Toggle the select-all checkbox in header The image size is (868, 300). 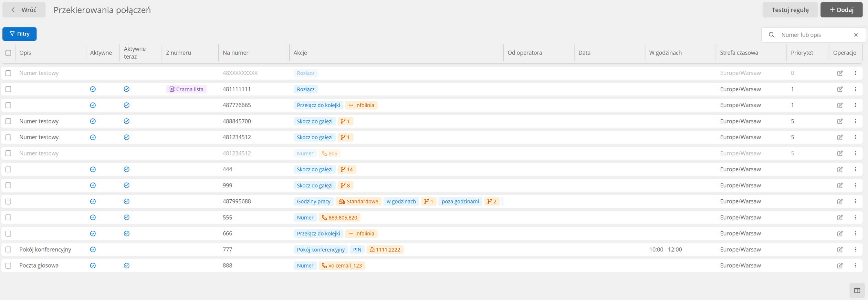coord(8,53)
